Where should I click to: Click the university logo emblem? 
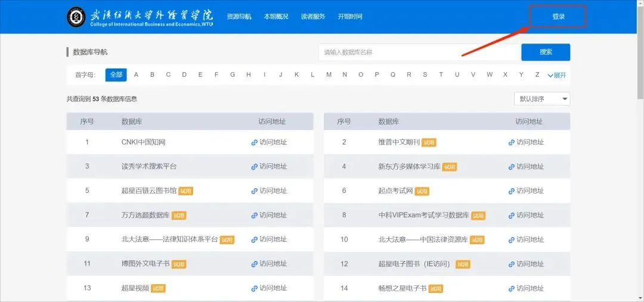point(76,17)
